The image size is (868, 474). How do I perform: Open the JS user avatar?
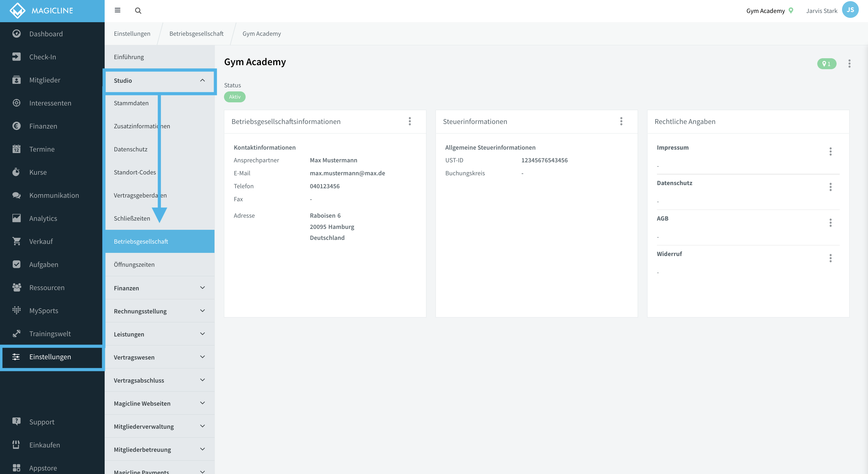click(x=850, y=10)
